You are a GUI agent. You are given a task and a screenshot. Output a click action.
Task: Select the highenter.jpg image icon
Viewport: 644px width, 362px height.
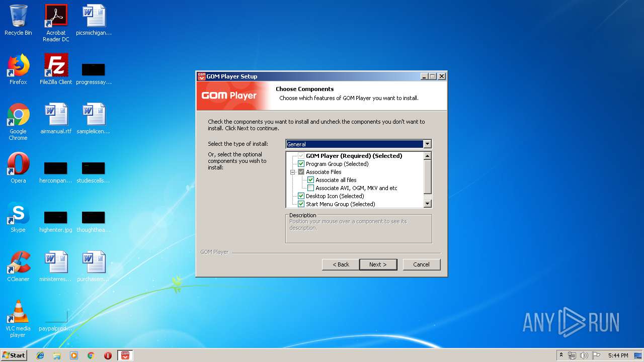coord(56,222)
